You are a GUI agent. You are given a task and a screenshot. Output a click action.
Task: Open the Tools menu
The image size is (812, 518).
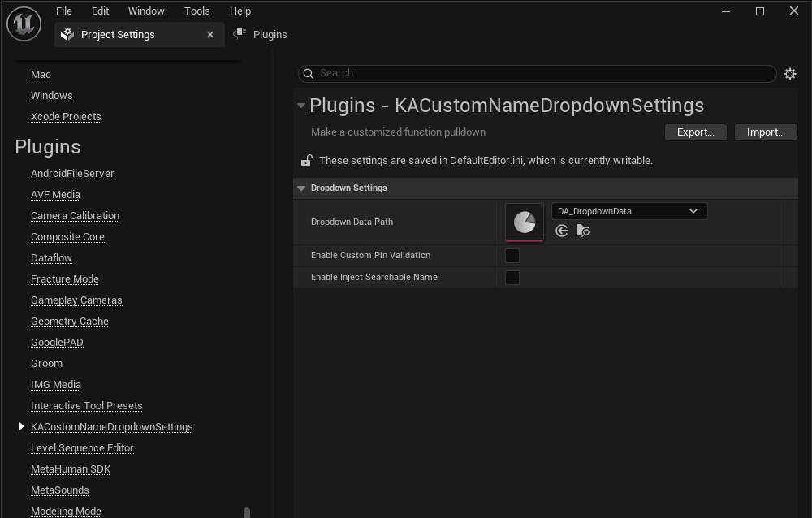pyautogui.click(x=197, y=11)
